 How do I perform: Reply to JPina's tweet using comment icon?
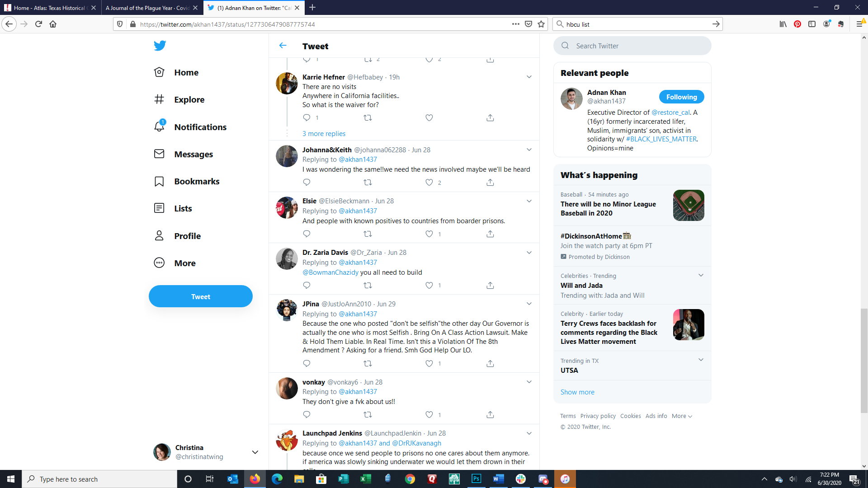pyautogui.click(x=307, y=363)
